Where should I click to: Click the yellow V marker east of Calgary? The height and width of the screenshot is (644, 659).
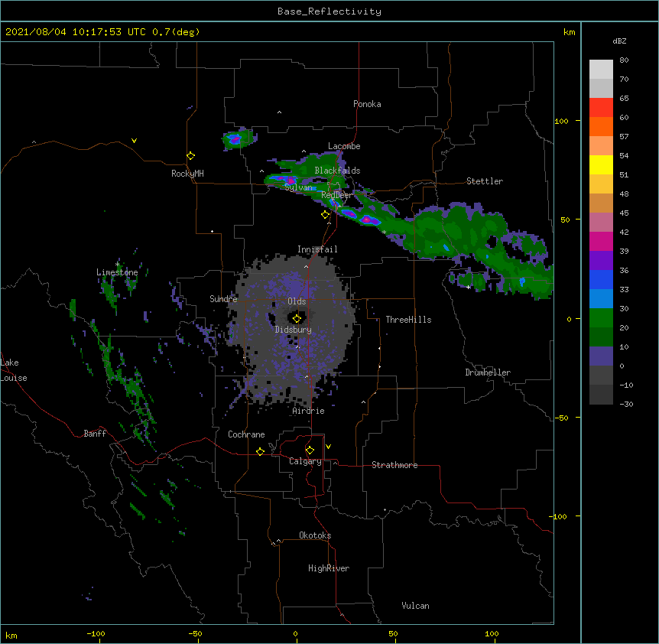click(x=328, y=447)
